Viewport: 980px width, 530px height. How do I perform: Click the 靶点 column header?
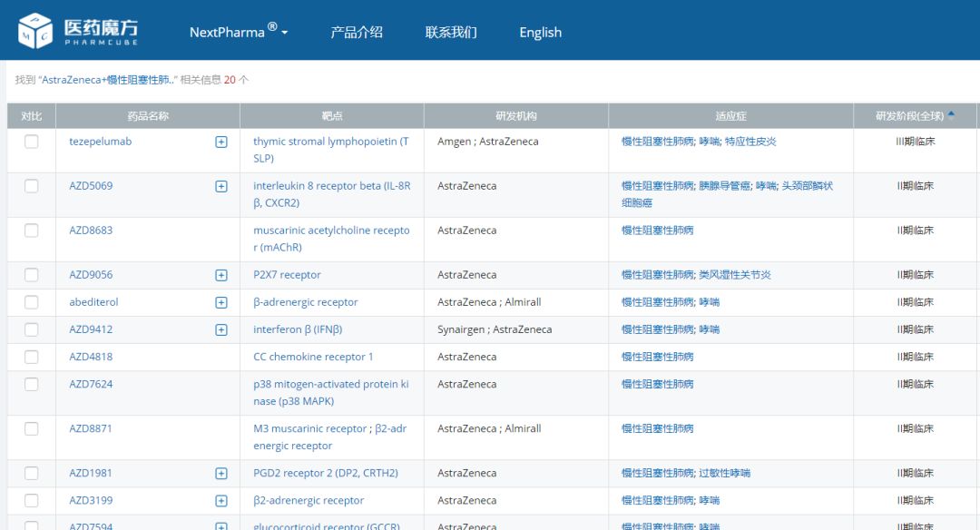coord(332,115)
